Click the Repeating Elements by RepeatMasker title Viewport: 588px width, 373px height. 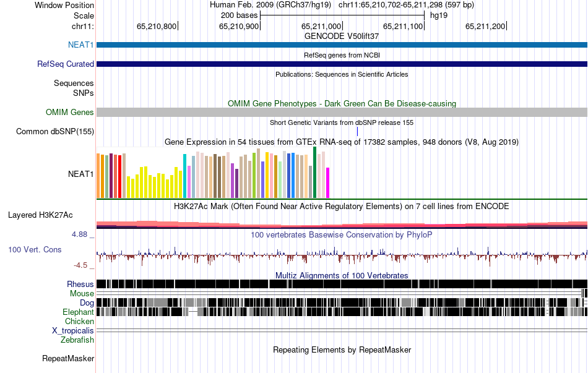(342, 349)
